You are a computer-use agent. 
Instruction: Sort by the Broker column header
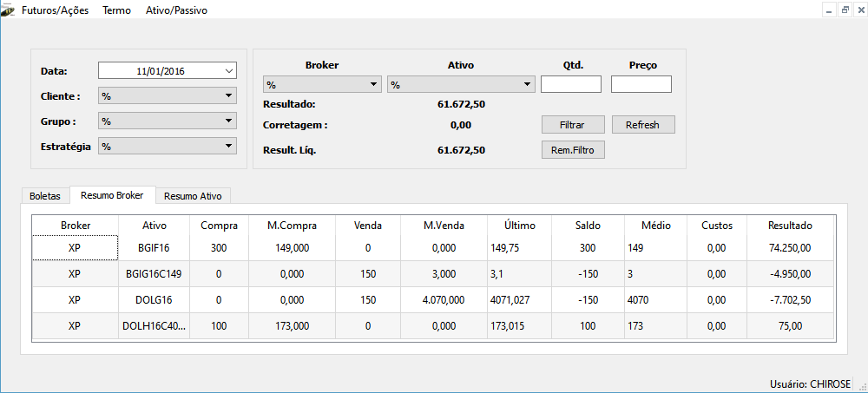coord(76,226)
